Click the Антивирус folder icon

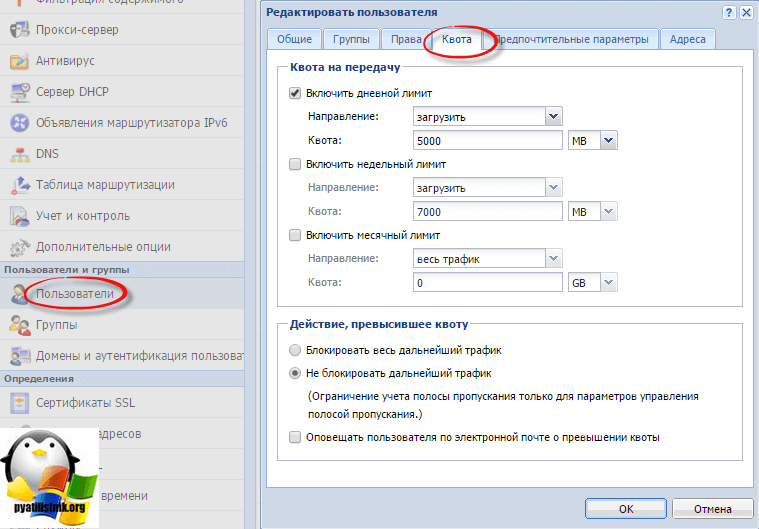pos(19,61)
